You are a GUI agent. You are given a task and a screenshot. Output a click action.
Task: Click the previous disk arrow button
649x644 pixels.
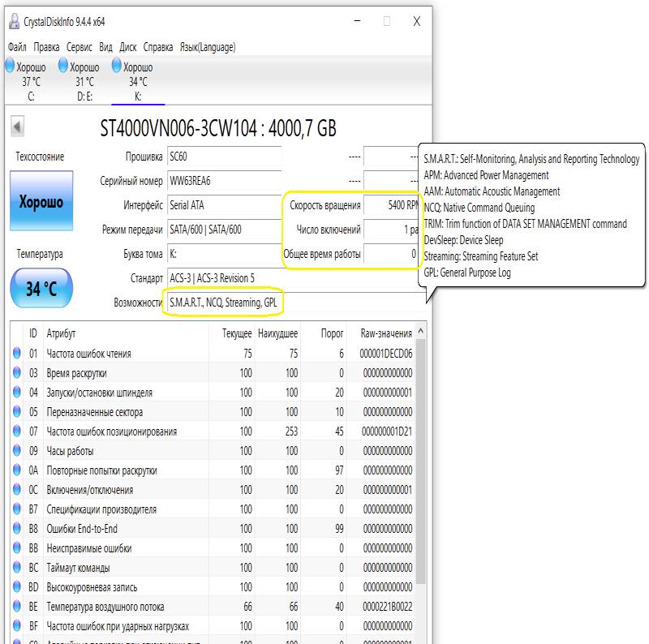[17, 127]
